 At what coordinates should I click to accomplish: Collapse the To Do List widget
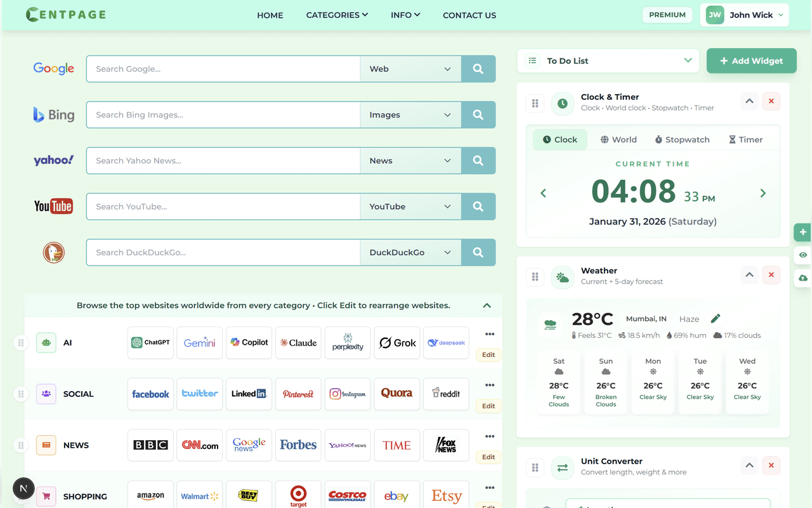coord(688,60)
